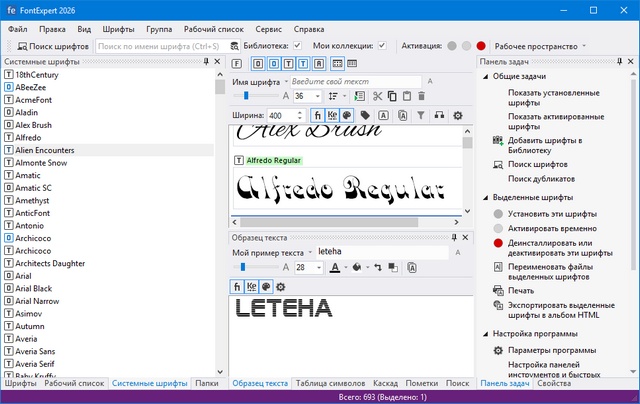Open preview settings gear next to filter icon
This screenshot has height=404, width=640.
pyautogui.click(x=458, y=115)
